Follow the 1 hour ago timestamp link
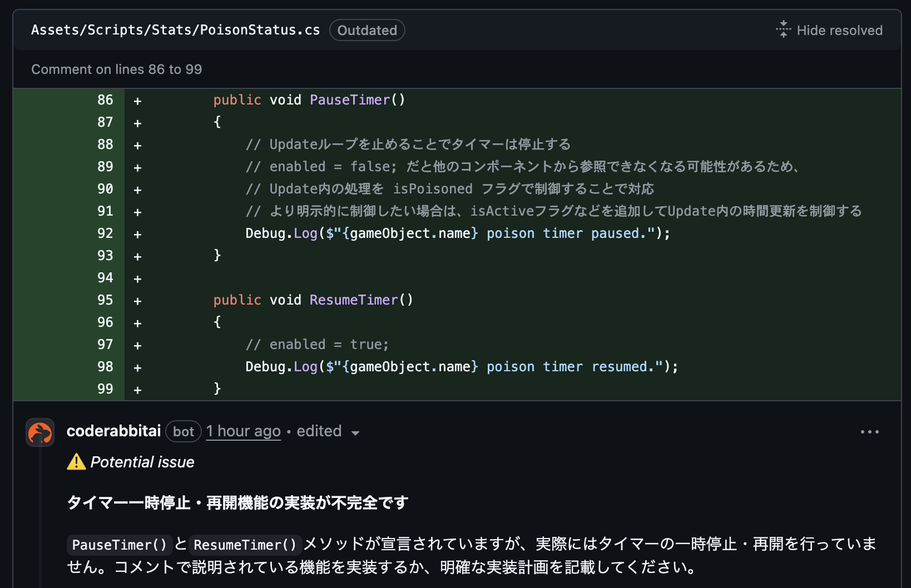Image resolution: width=911 pixels, height=588 pixels. [243, 431]
